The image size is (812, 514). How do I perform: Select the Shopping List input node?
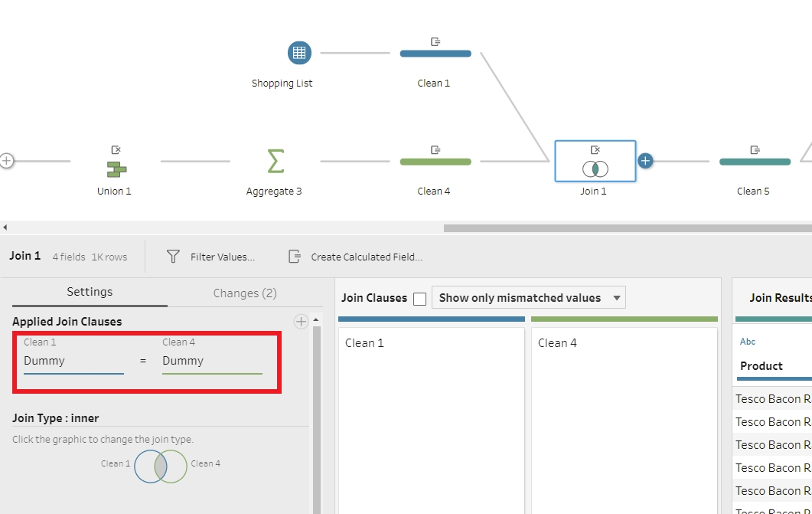coord(299,53)
